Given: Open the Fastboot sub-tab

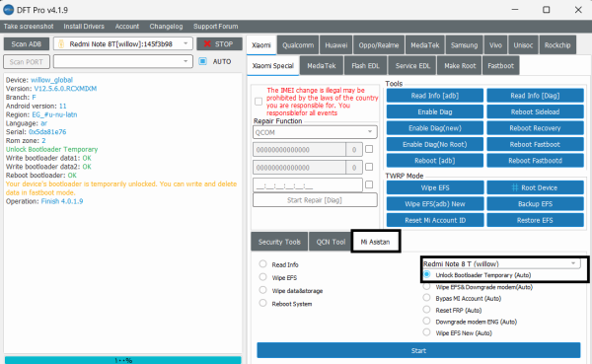Looking at the screenshot, I should point(500,66).
